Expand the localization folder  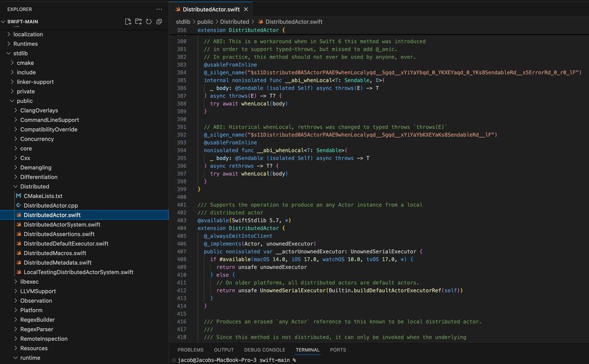[x=9, y=34]
